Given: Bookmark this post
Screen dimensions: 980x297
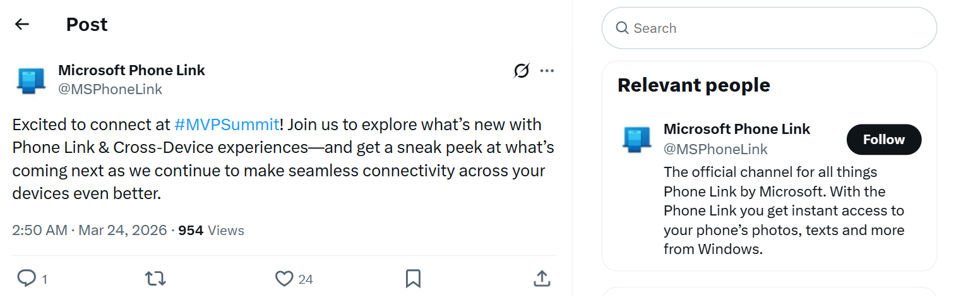Looking at the screenshot, I should tap(413, 278).
